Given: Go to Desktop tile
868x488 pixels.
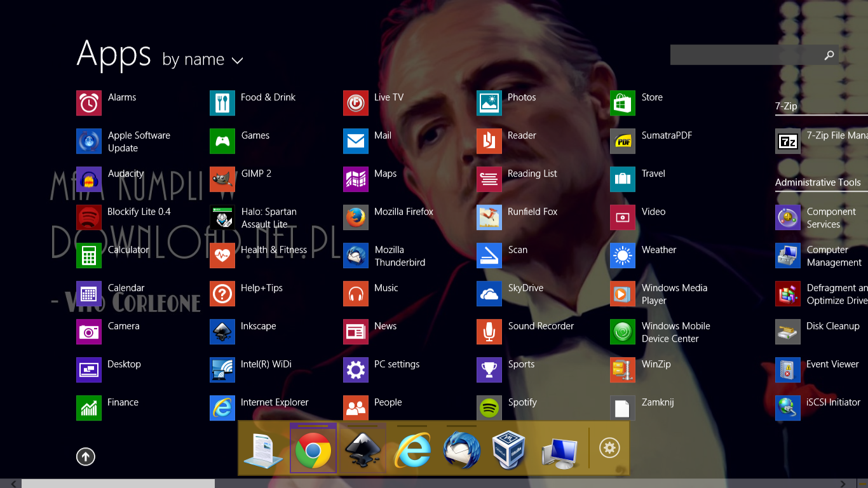Looking at the screenshot, I should (x=89, y=370).
